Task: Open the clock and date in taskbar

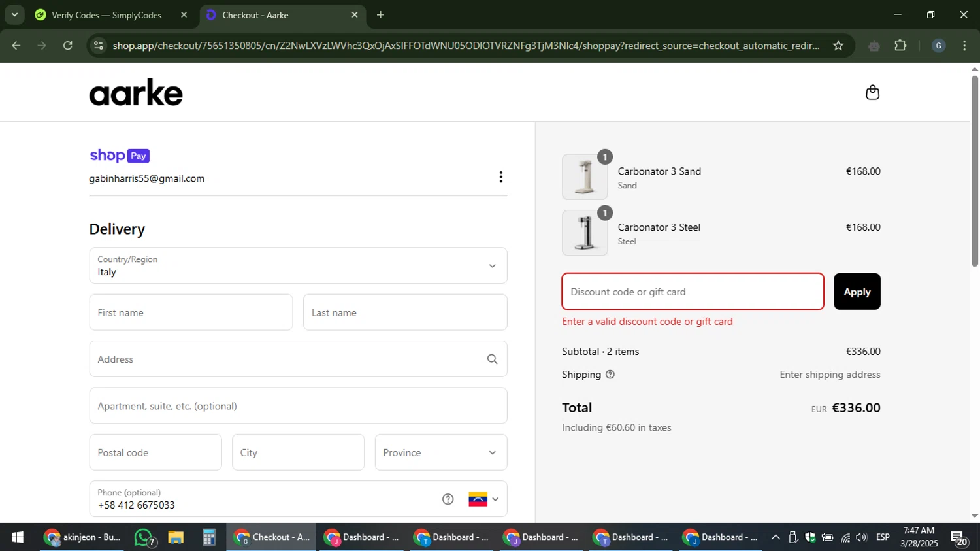Action: [919, 537]
